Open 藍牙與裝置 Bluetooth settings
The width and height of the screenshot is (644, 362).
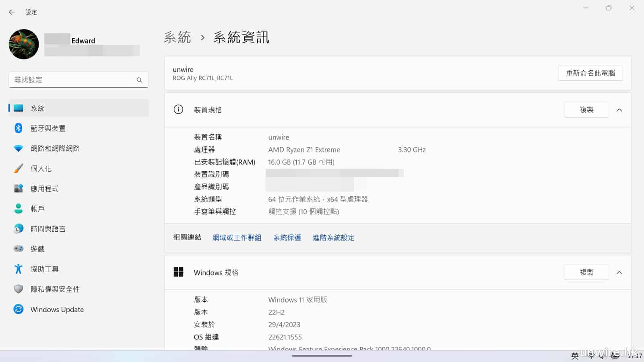[x=48, y=128]
